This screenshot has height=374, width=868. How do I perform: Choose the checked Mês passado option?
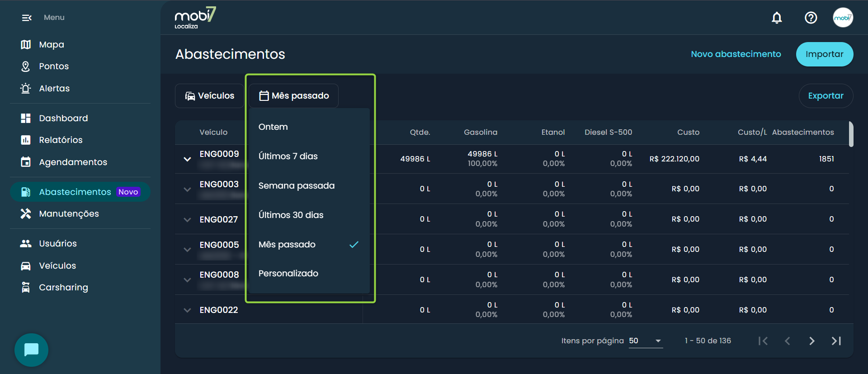309,245
